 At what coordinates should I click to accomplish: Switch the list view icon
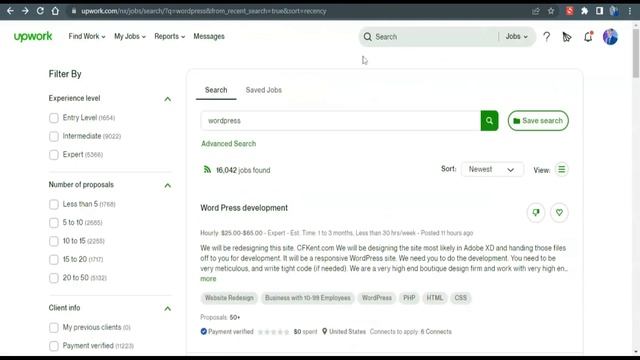(x=562, y=169)
